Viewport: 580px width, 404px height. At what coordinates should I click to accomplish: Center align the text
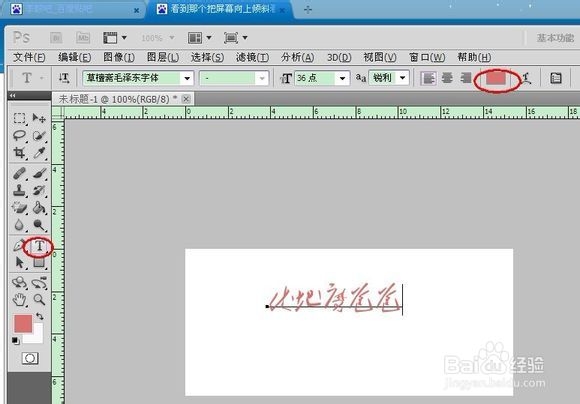pyautogui.click(x=448, y=78)
